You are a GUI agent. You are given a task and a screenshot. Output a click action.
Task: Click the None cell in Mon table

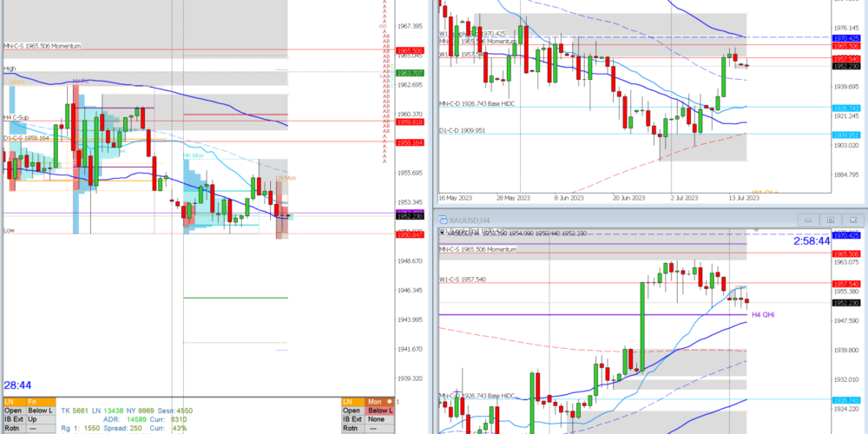coord(379,419)
